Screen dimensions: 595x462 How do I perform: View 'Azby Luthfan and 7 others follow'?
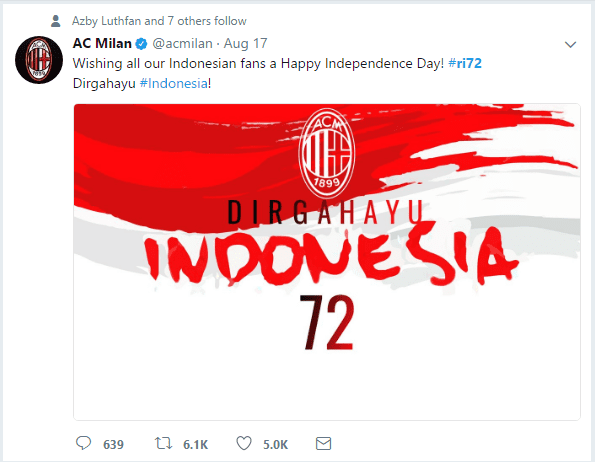pyautogui.click(x=159, y=21)
